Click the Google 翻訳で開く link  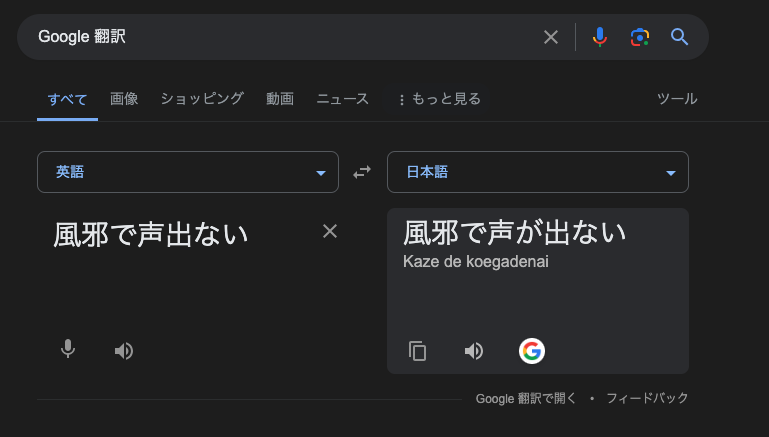click(x=526, y=398)
